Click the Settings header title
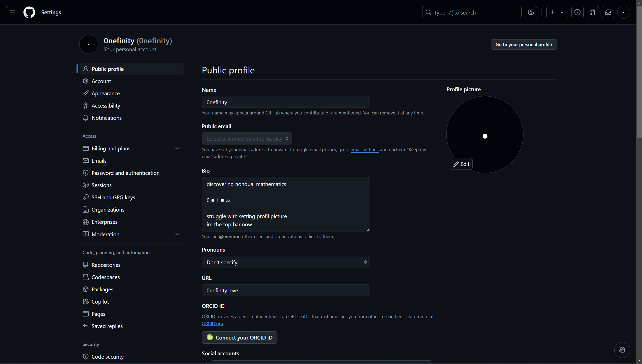Image resolution: width=642 pixels, height=364 pixels. click(51, 12)
